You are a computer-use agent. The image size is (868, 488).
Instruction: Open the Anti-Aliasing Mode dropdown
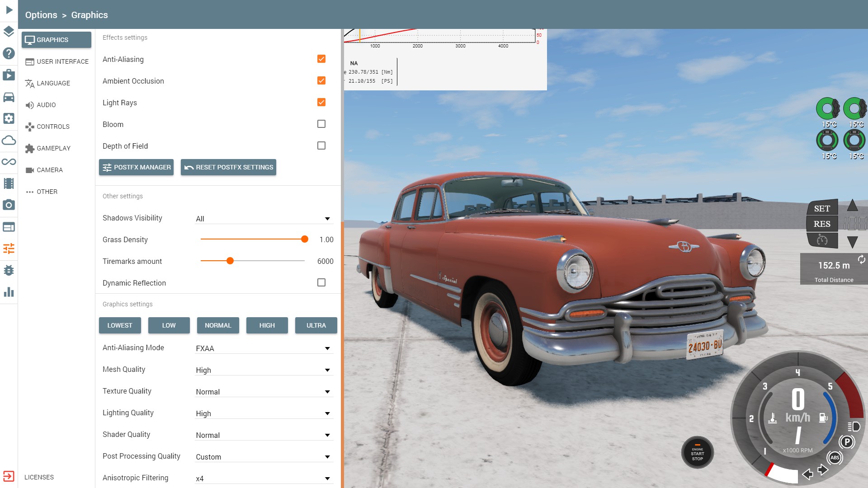pos(264,348)
